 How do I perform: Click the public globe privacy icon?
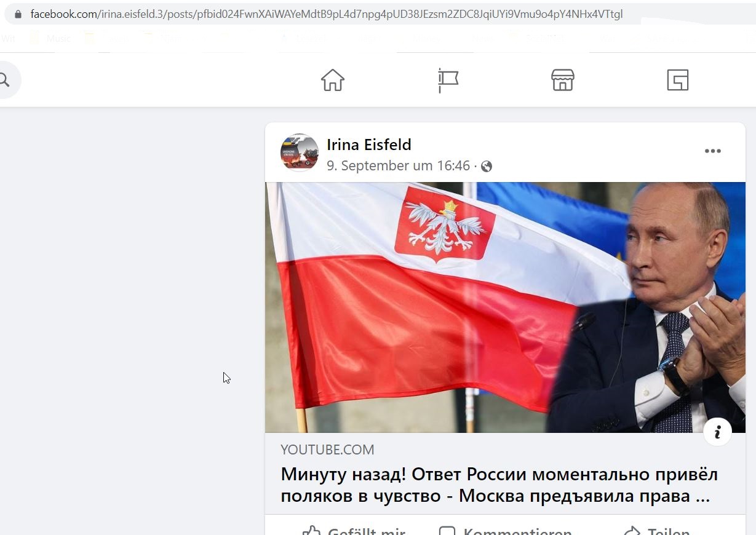(x=487, y=167)
